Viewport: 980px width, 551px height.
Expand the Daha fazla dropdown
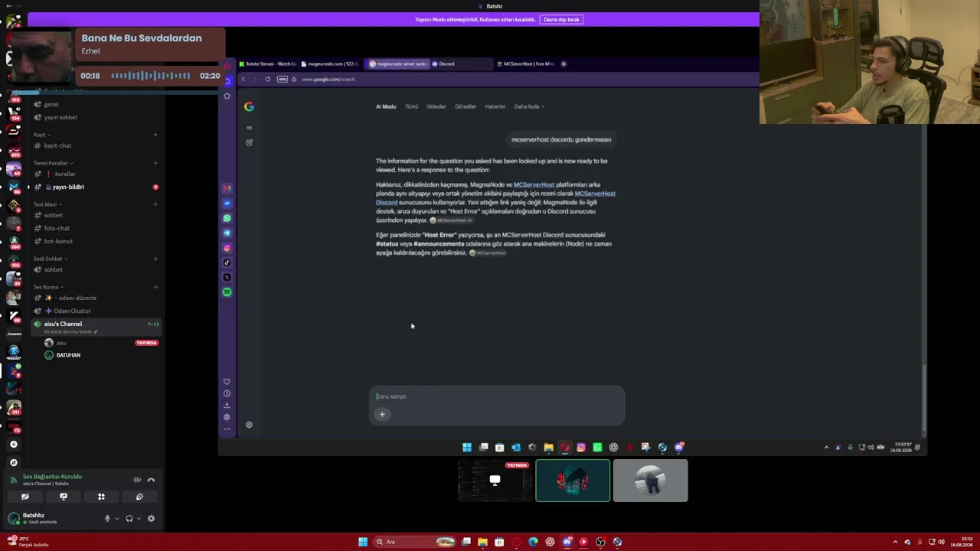[529, 106]
